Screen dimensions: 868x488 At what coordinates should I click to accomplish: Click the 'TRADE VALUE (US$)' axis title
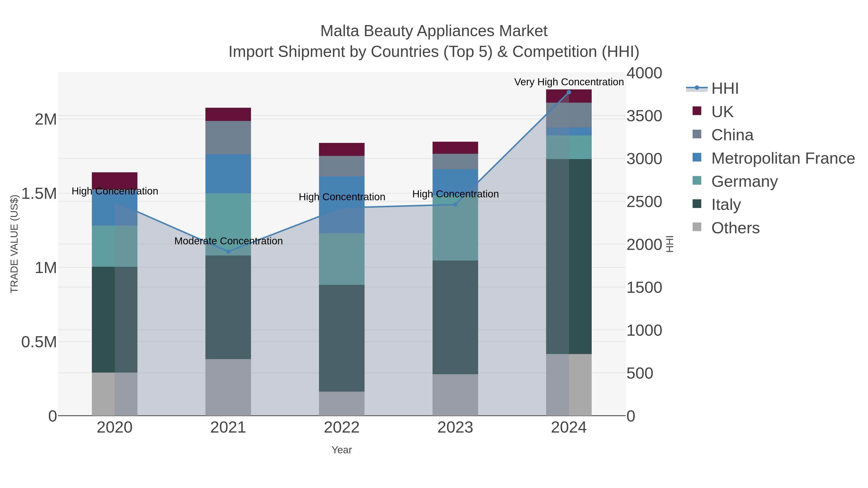(x=14, y=244)
